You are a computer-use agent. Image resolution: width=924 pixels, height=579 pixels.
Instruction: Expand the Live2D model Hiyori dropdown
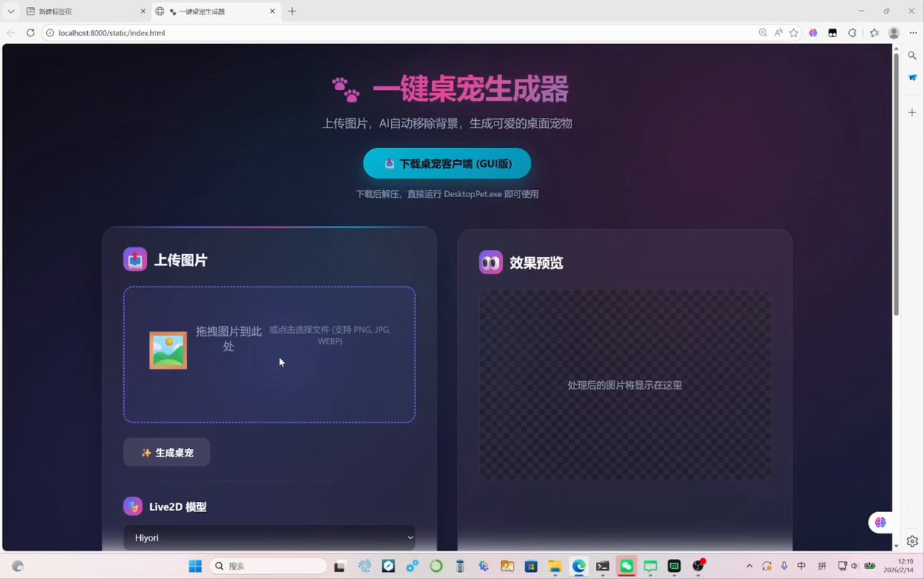tap(269, 537)
